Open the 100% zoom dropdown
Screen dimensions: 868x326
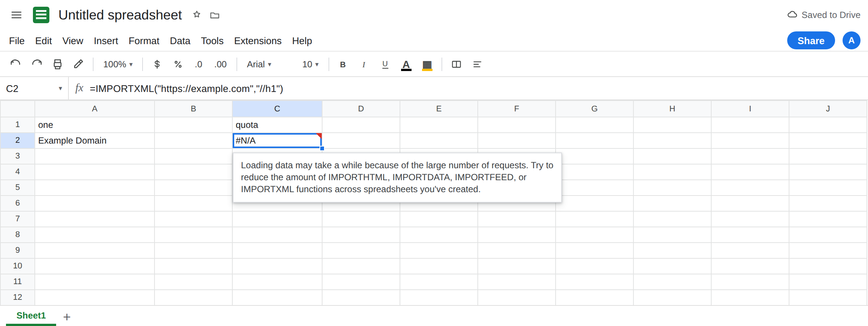tap(118, 64)
